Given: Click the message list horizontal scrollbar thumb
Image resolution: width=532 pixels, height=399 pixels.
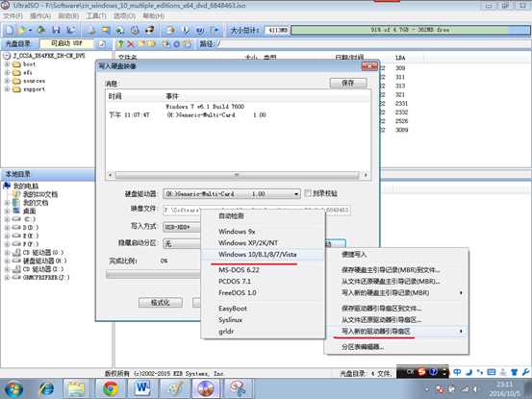Looking at the screenshot, I should 237,175.
